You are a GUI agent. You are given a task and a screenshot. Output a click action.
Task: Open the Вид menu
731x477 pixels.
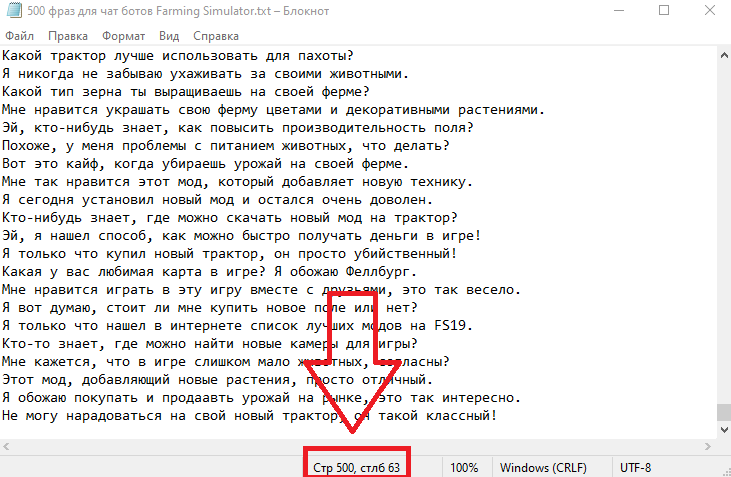click(169, 36)
